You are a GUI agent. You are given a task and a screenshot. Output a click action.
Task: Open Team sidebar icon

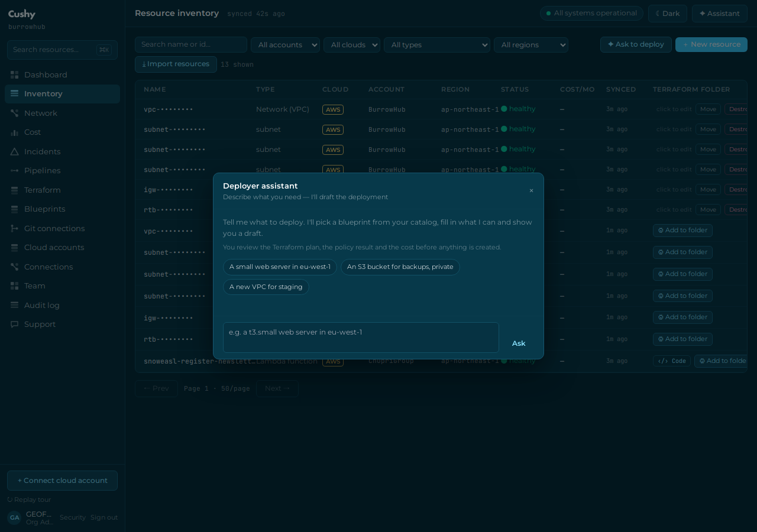(14, 286)
